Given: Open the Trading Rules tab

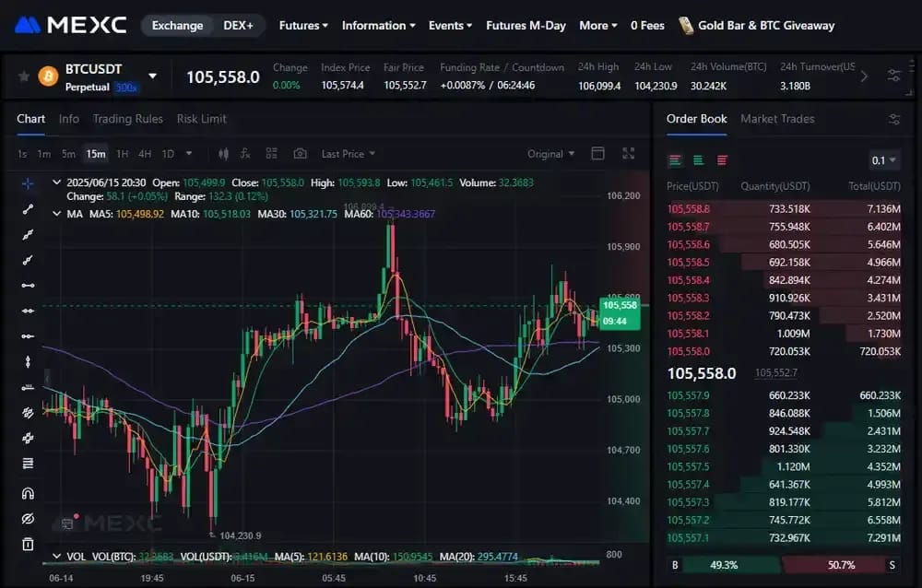Looking at the screenshot, I should click(127, 119).
